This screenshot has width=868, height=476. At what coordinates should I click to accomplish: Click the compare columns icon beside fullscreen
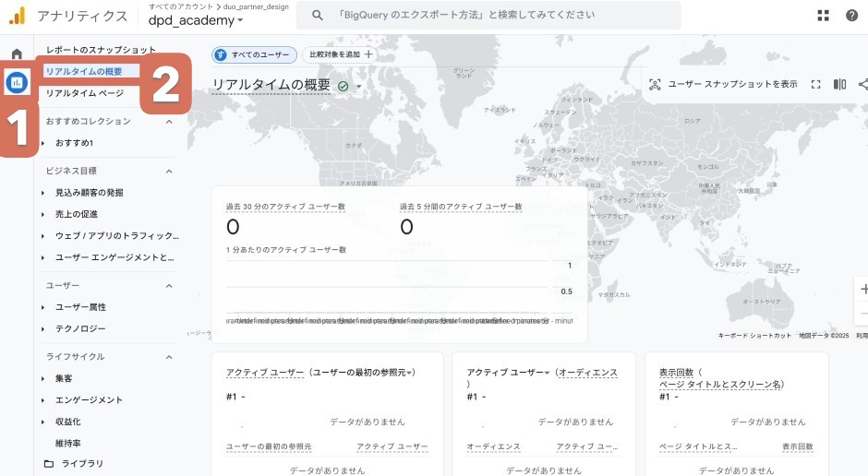[839, 84]
